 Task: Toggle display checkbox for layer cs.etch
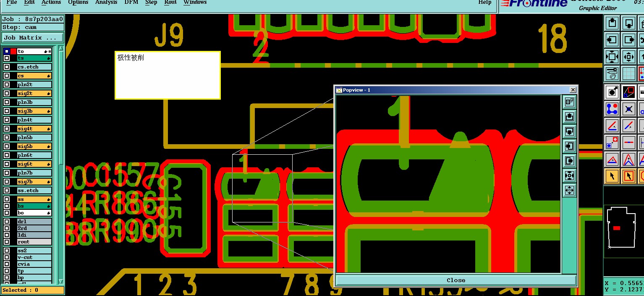[7, 67]
